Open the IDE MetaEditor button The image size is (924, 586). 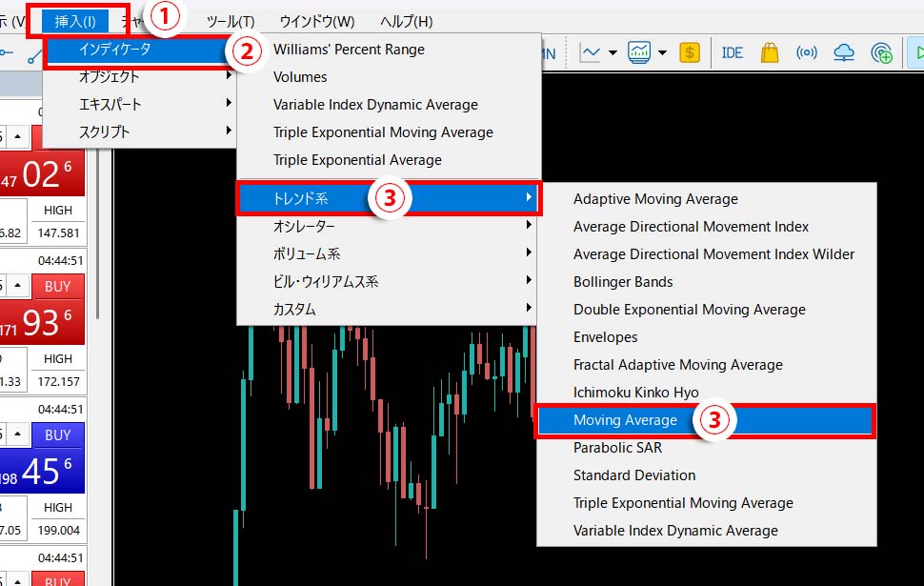(x=732, y=53)
